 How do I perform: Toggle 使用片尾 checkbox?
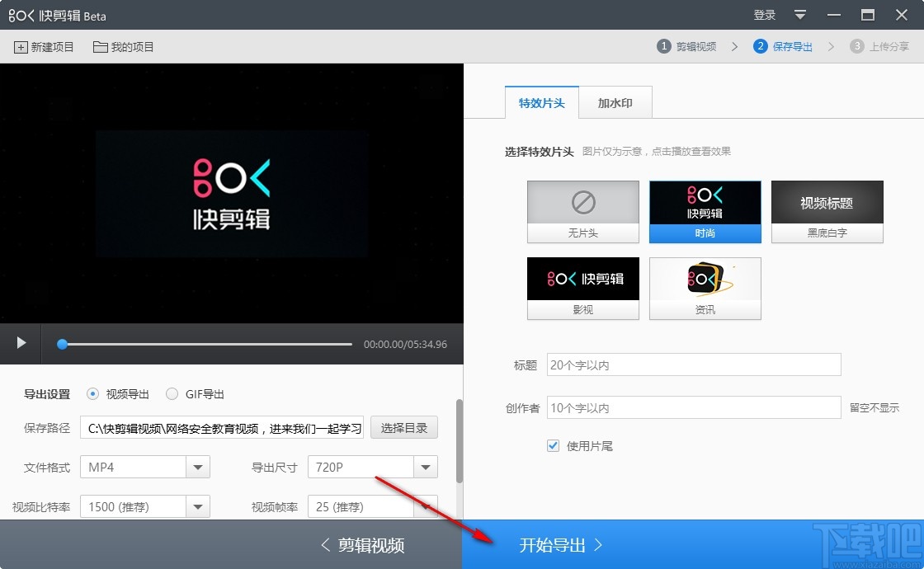point(553,446)
